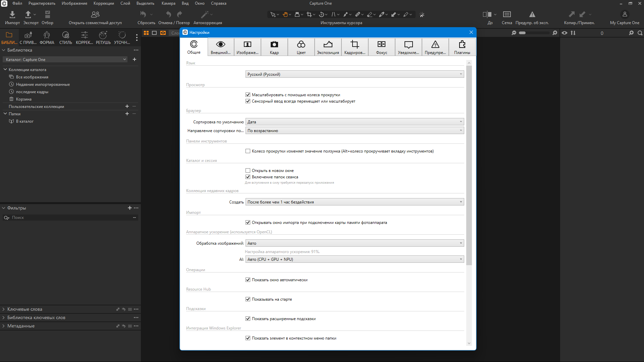
Task: Click the Отбор toolbar icon
Action: pos(48,14)
